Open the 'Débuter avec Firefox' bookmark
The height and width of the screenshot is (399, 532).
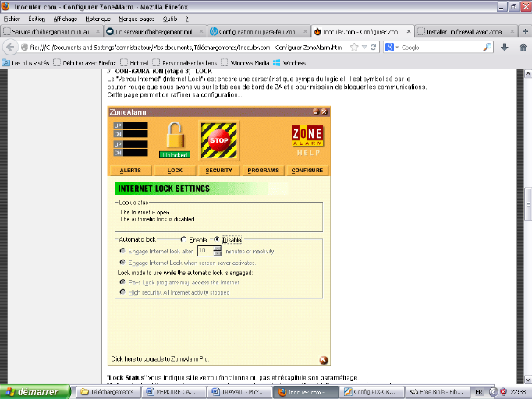click(85, 62)
